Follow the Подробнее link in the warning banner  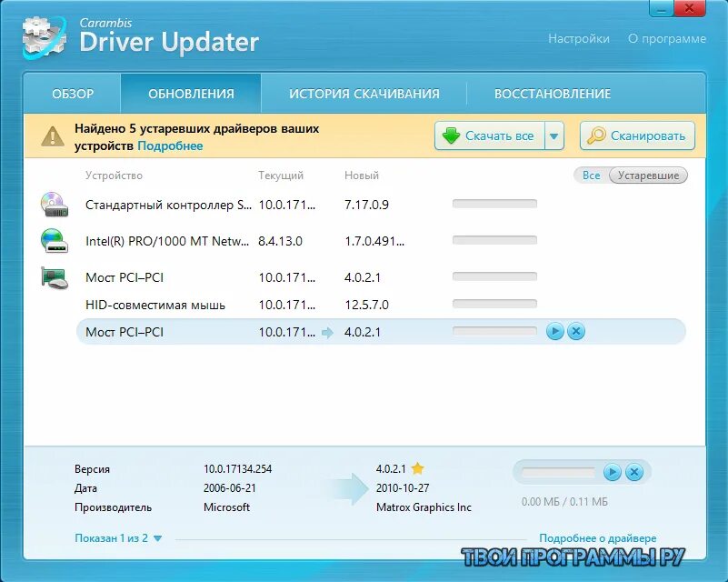pos(170,145)
